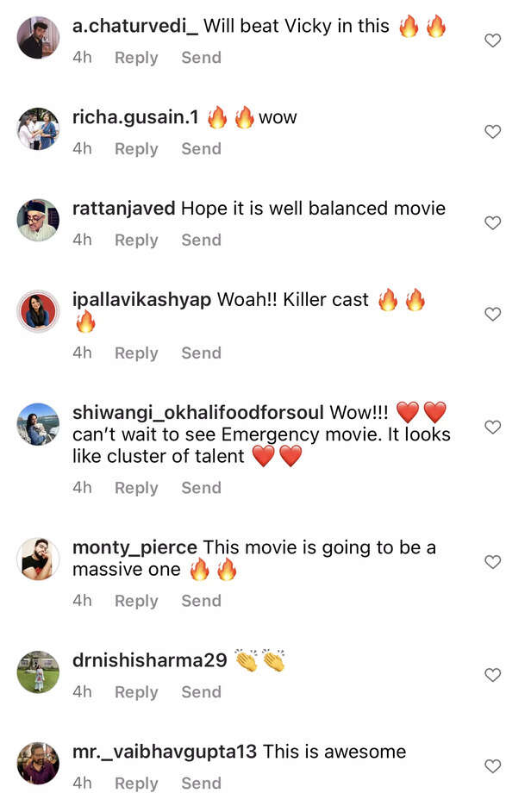Tap the heart on richa.gusain.1's comment
This screenshot has height=812, width=531.
click(492, 132)
